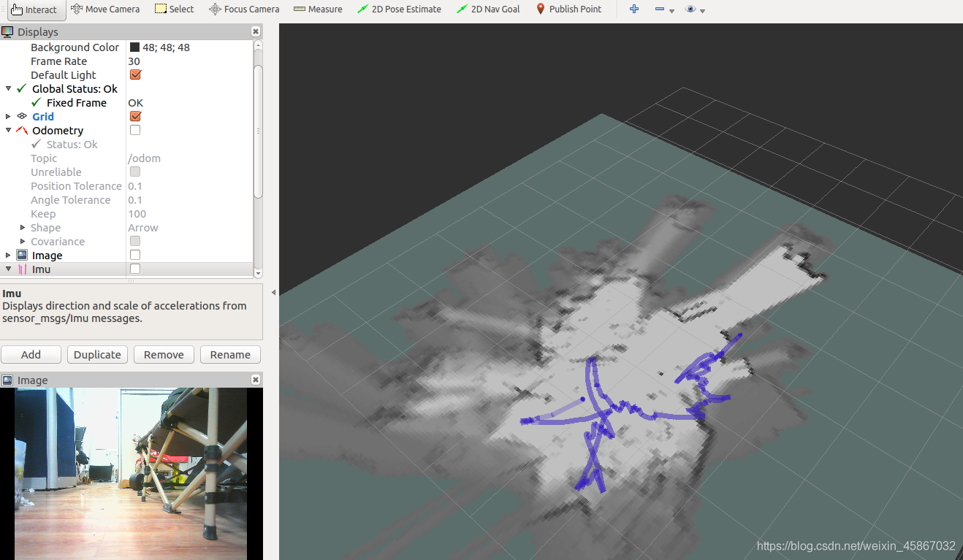Close the Image panel
This screenshot has width=963, height=560.
255,380
